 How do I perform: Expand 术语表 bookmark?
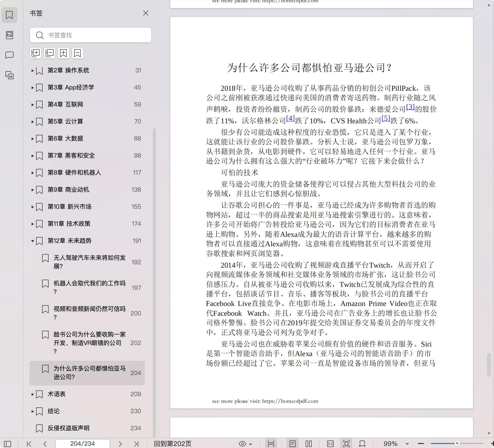(33, 394)
